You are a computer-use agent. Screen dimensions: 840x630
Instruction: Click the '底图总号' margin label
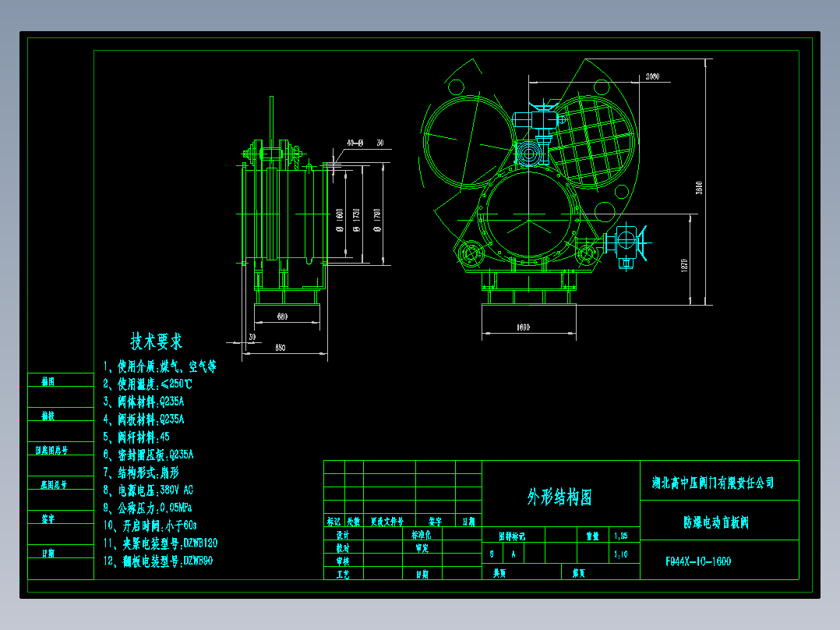(x=54, y=484)
